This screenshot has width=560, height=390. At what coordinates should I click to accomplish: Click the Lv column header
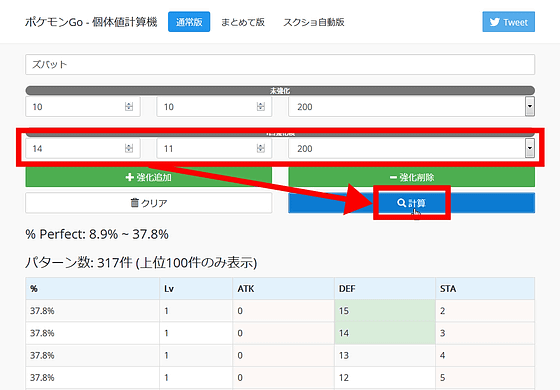tap(196, 289)
